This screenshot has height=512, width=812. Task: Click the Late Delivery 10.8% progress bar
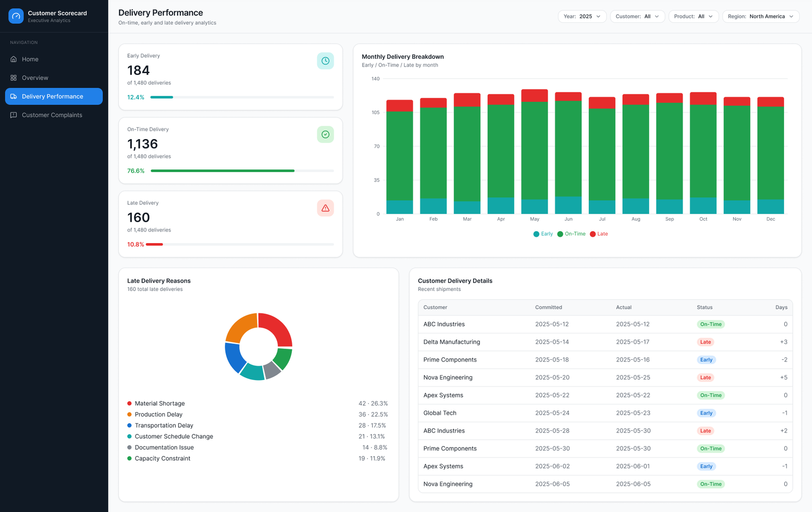240,244
